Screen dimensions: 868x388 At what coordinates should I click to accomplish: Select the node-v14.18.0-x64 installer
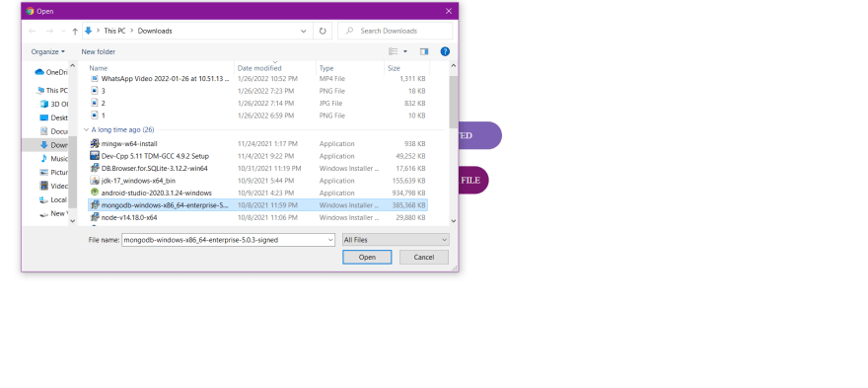[258, 217]
